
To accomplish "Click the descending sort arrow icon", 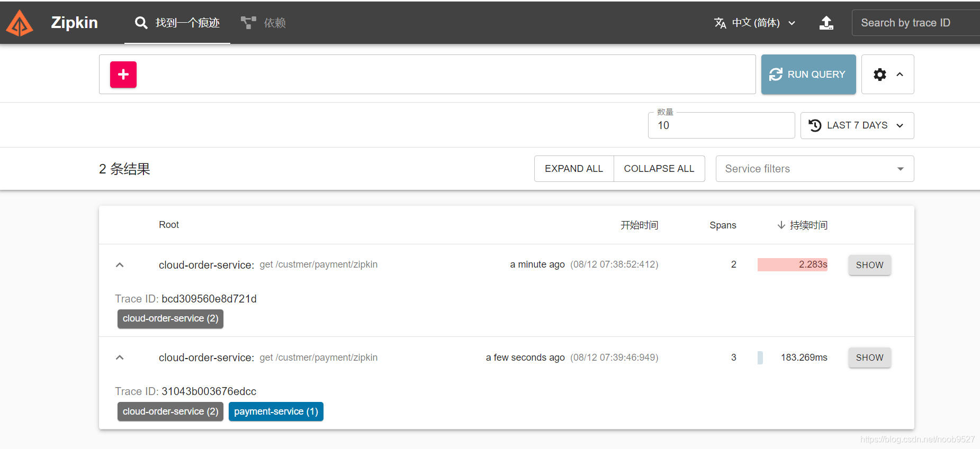I will (781, 225).
